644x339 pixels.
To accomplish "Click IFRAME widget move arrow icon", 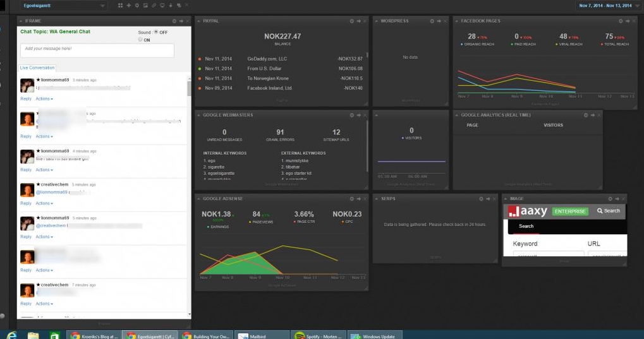I will click(181, 21).
